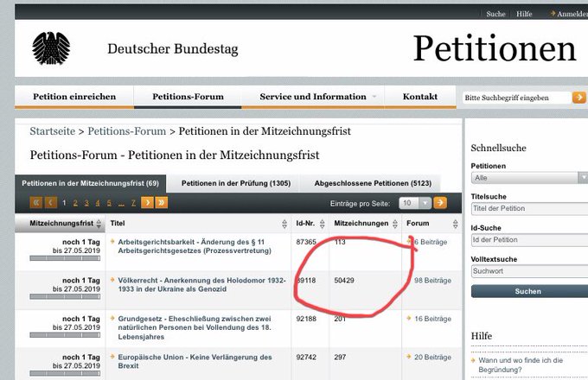Switch to Abgeschlossene Petitionen tab
588x380 pixels.
[373, 183]
